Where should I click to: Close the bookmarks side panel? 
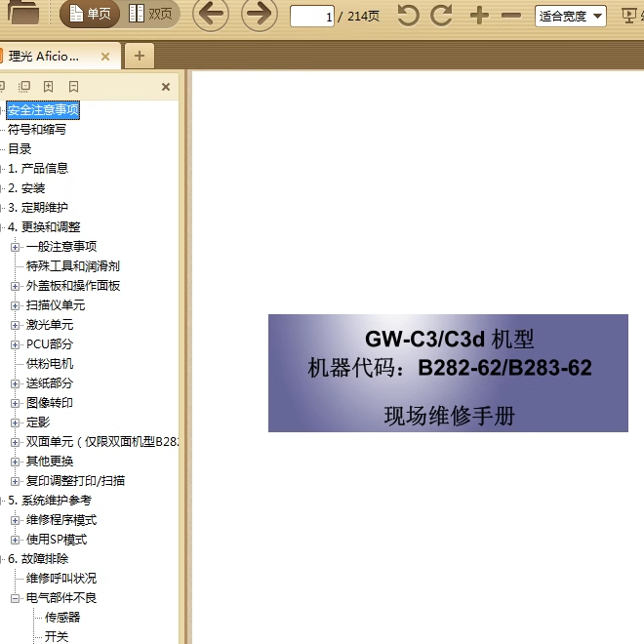tap(166, 87)
